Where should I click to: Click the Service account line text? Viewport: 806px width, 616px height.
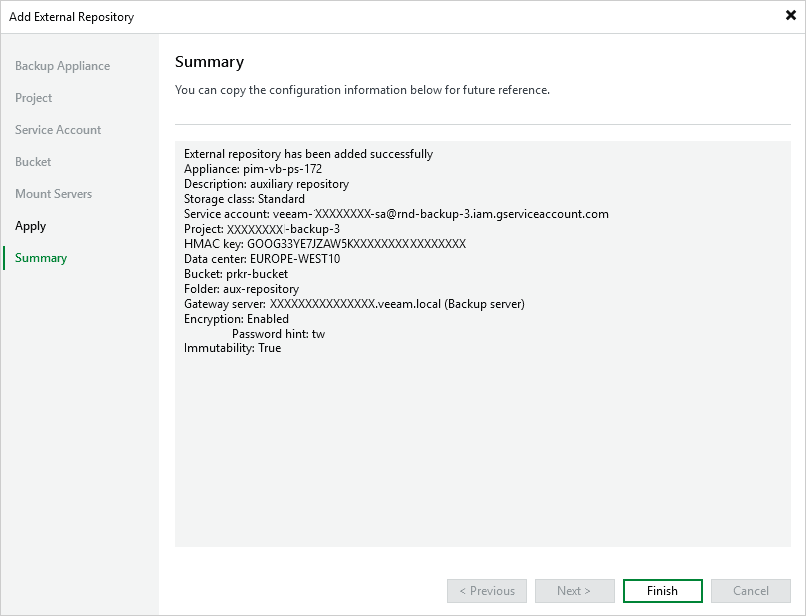(396, 214)
